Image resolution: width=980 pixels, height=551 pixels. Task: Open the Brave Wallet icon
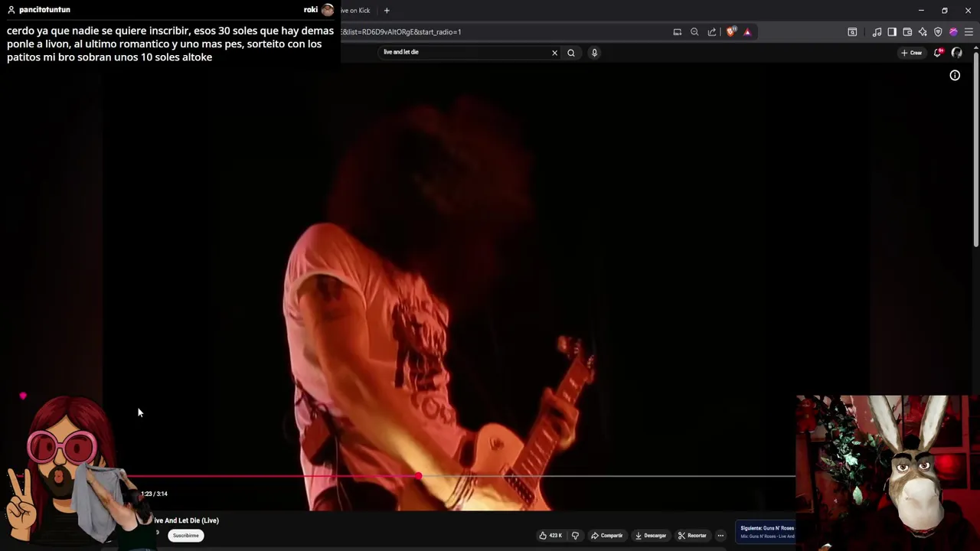click(x=907, y=32)
